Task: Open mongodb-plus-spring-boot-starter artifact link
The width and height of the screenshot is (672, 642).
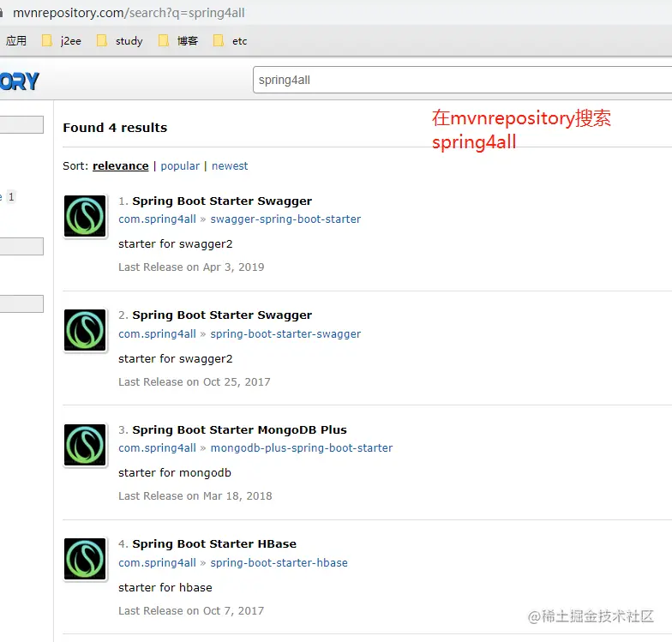Action: (x=302, y=447)
